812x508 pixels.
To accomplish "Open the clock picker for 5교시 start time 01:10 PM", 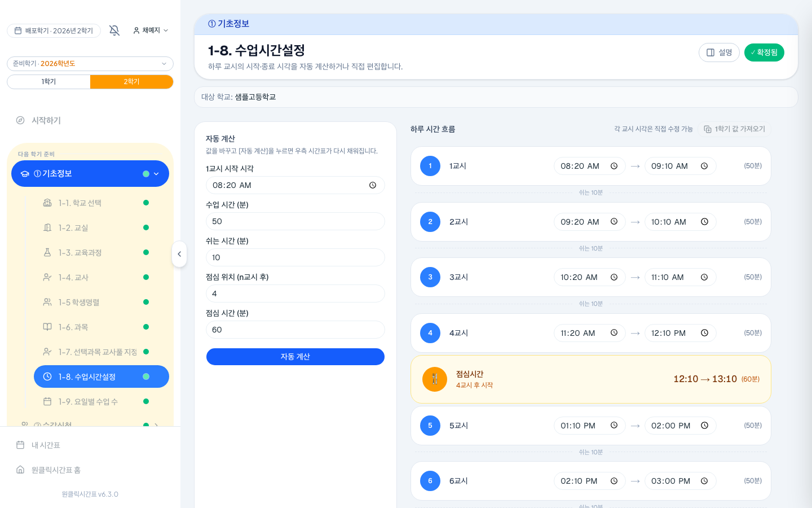I will 614,426.
